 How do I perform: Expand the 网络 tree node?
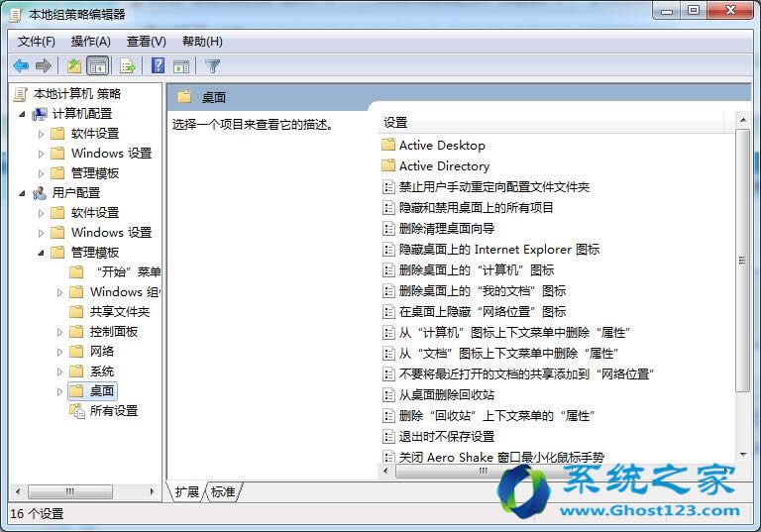59,352
